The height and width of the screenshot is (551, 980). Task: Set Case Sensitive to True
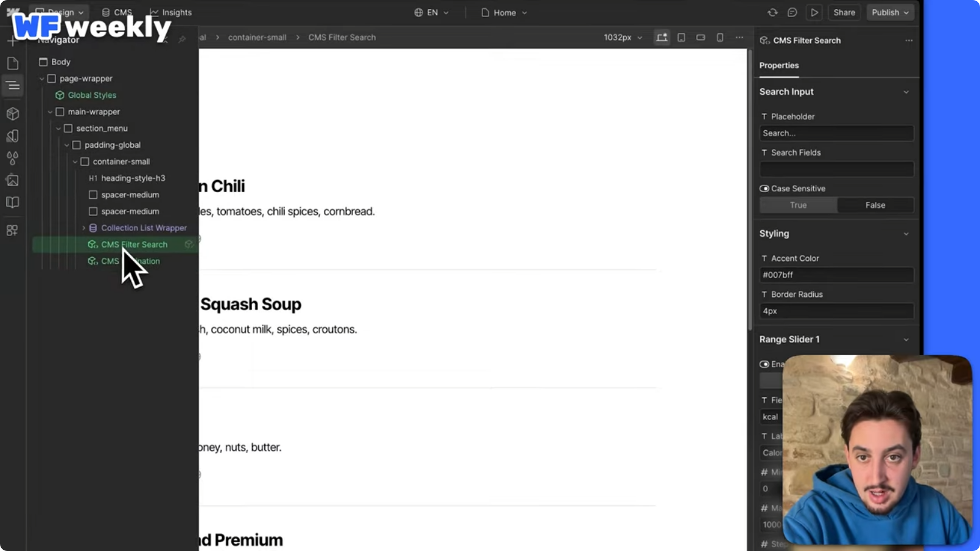tap(798, 205)
